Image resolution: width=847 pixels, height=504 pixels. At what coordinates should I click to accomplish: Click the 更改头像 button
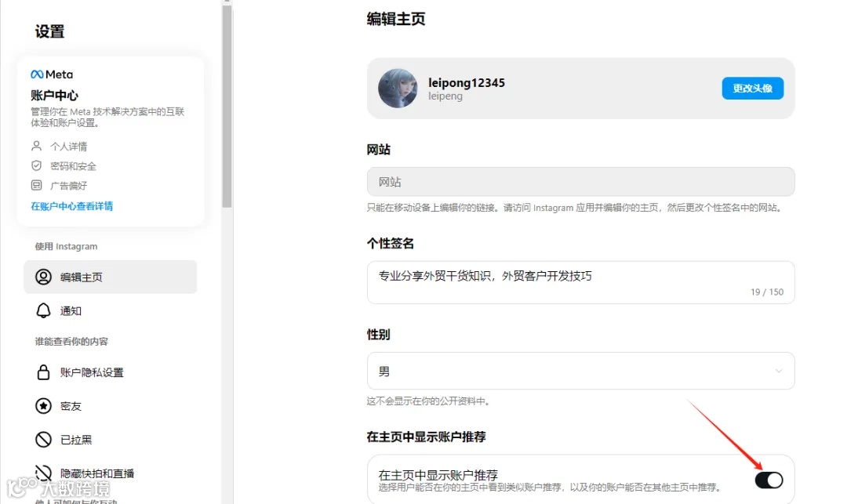click(752, 88)
